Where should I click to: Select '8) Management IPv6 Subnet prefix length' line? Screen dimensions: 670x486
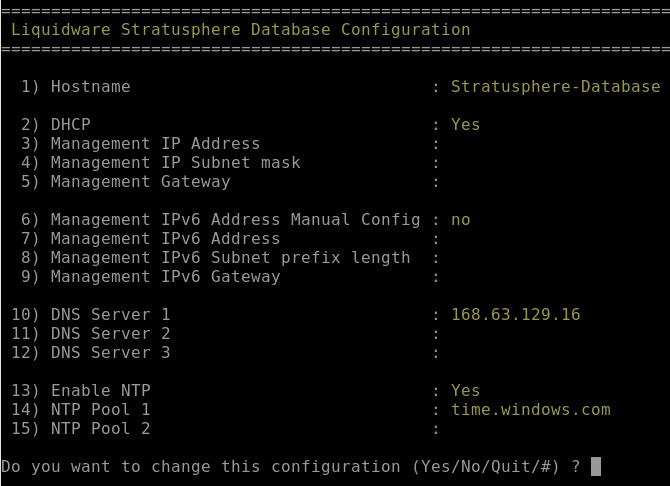coord(216,258)
